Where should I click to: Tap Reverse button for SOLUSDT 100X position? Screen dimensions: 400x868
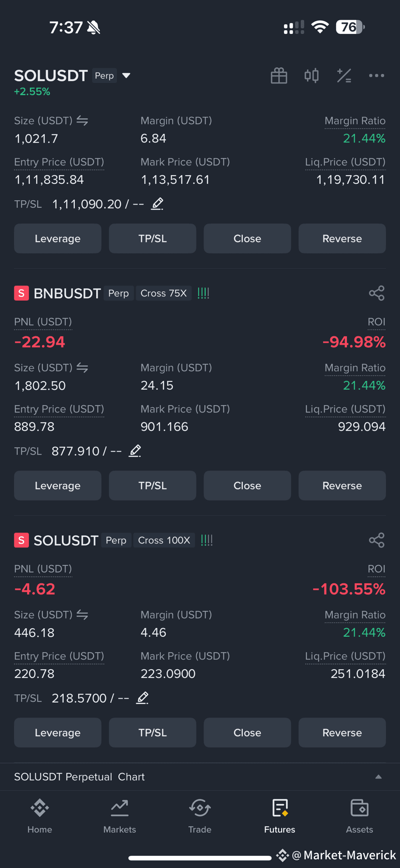click(x=342, y=733)
